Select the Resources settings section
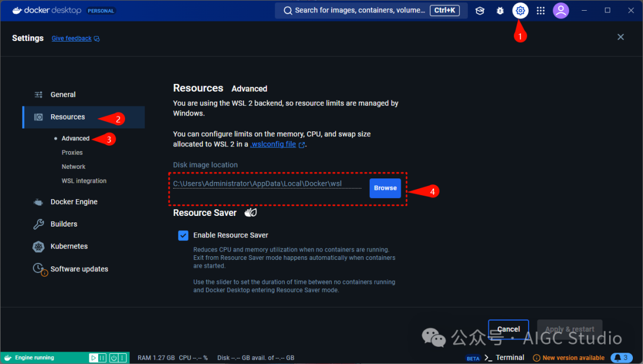The width and height of the screenshot is (643, 364). 84,117
